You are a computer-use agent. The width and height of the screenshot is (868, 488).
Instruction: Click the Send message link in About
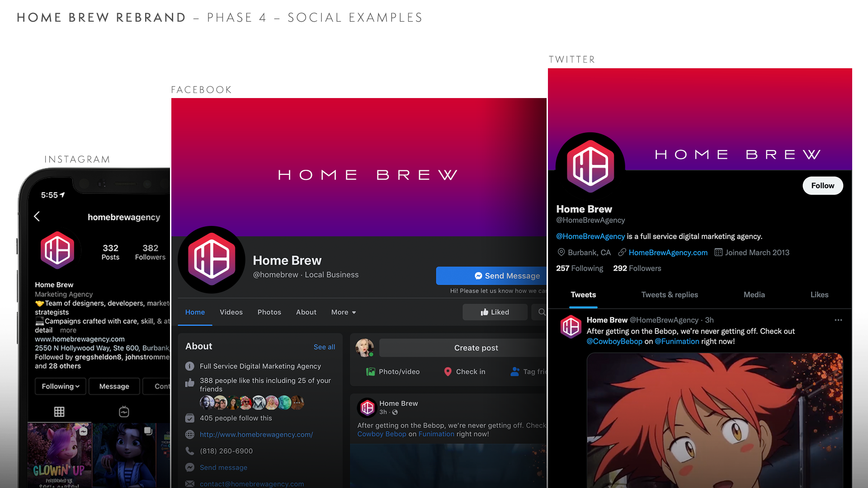coord(223,467)
